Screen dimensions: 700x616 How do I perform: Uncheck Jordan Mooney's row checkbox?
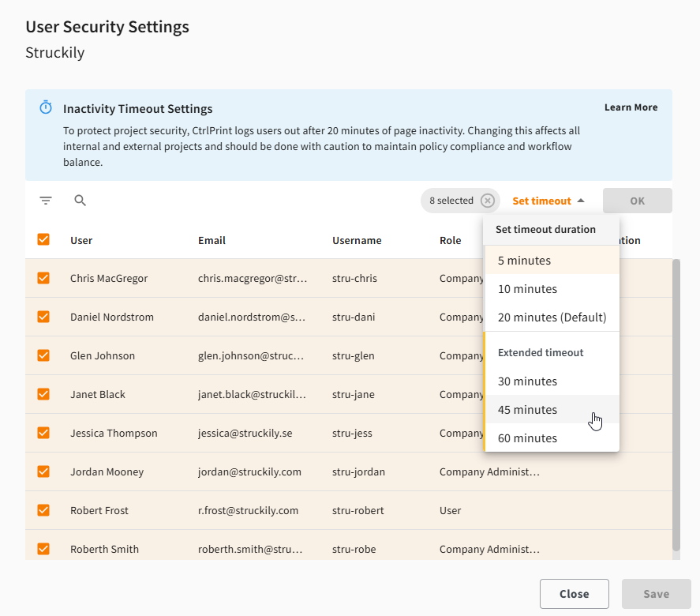(43, 471)
